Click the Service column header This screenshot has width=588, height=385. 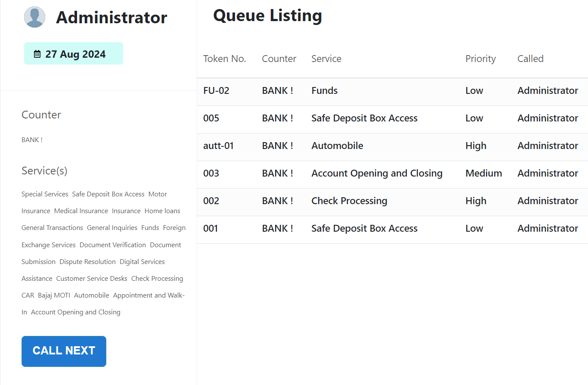(326, 59)
